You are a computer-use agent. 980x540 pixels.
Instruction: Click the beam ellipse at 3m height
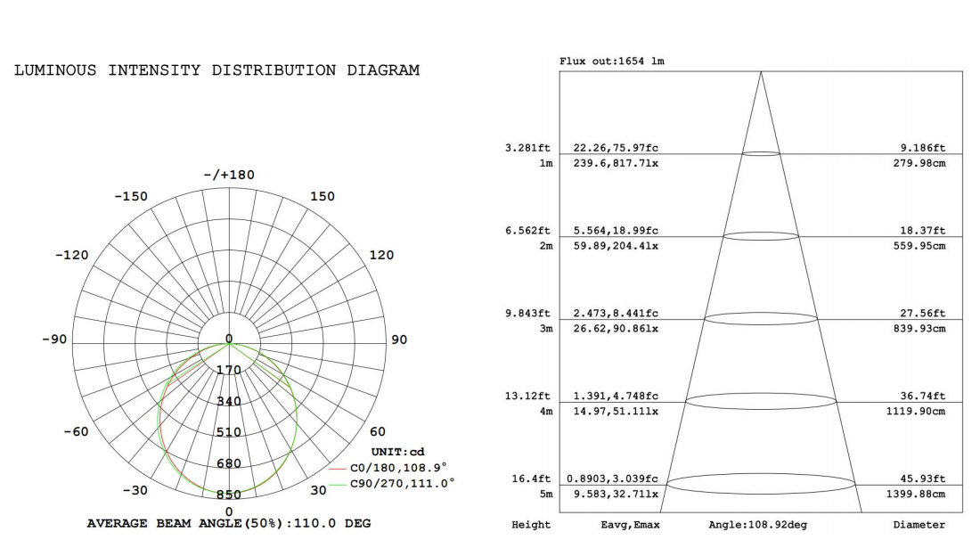[x=760, y=318]
